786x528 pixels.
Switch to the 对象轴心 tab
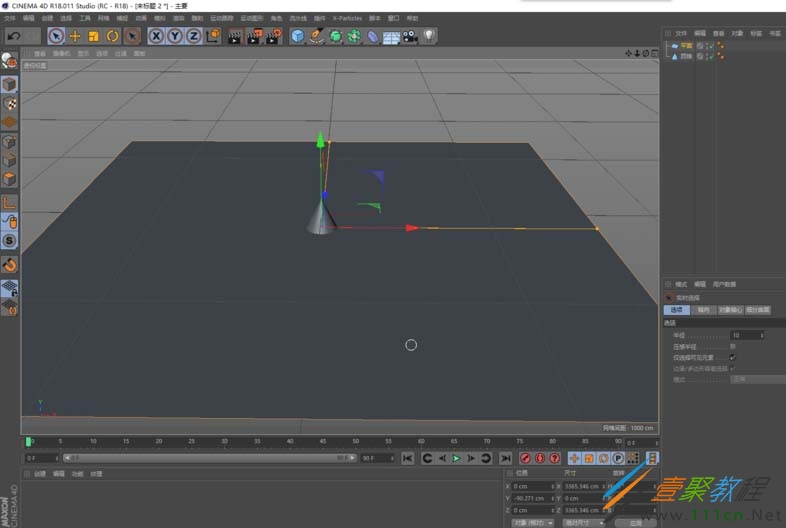(729, 310)
